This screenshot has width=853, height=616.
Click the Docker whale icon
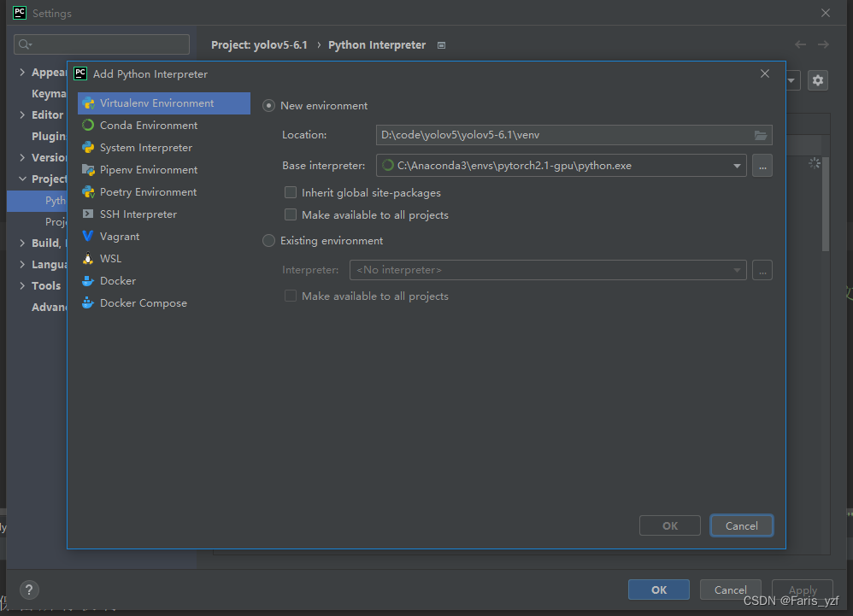(x=88, y=281)
